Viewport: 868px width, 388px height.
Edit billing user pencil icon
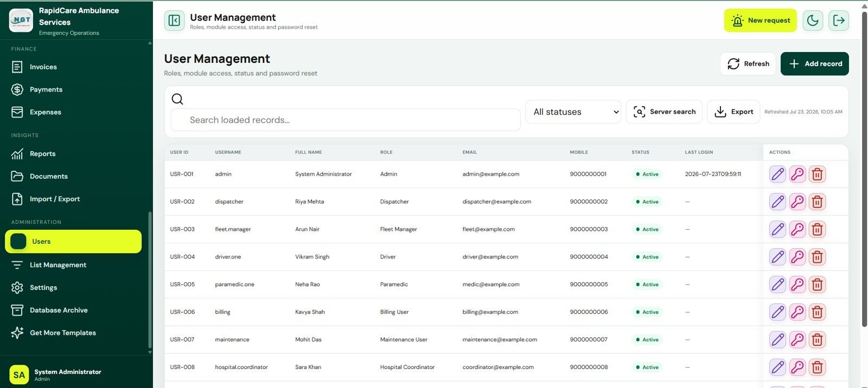click(777, 312)
